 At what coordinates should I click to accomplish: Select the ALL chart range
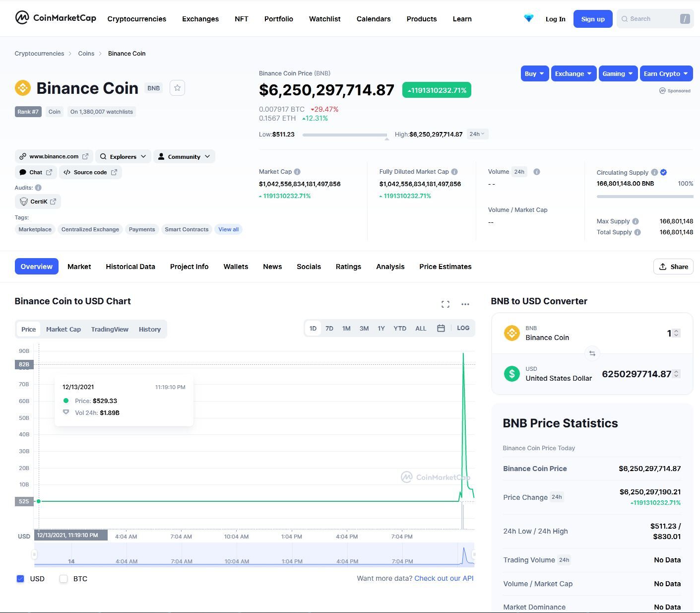(x=421, y=329)
